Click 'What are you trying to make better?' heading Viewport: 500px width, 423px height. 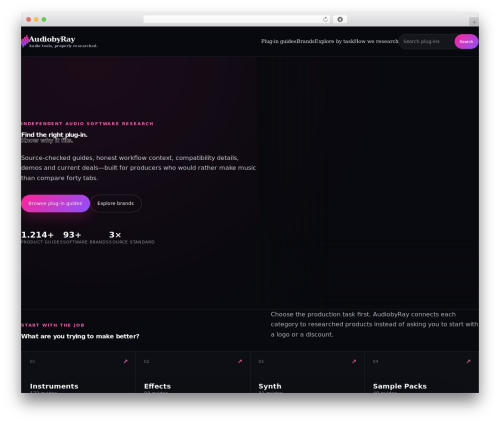coord(80,336)
